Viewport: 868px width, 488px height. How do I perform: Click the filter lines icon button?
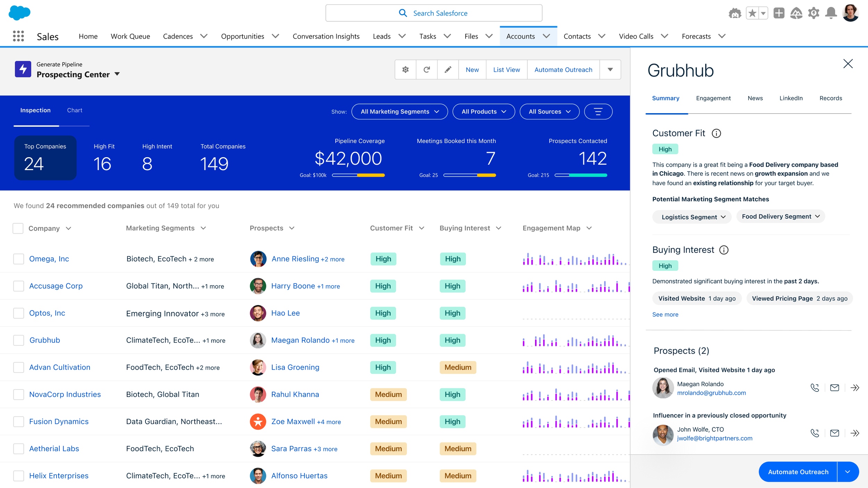pyautogui.click(x=598, y=112)
